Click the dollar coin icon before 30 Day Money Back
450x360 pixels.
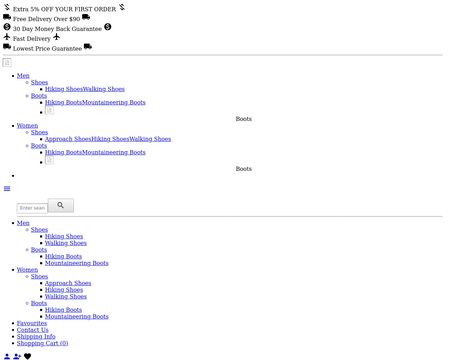coord(7,27)
